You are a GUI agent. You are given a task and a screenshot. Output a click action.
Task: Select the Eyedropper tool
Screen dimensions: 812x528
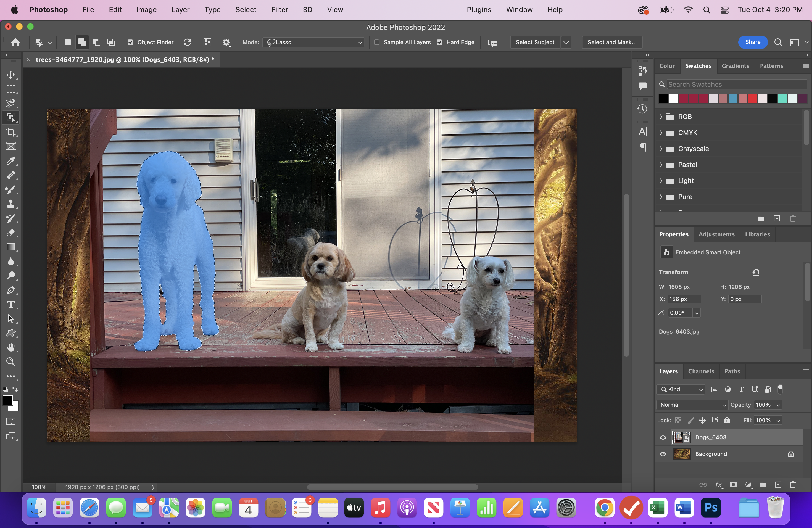click(x=11, y=161)
